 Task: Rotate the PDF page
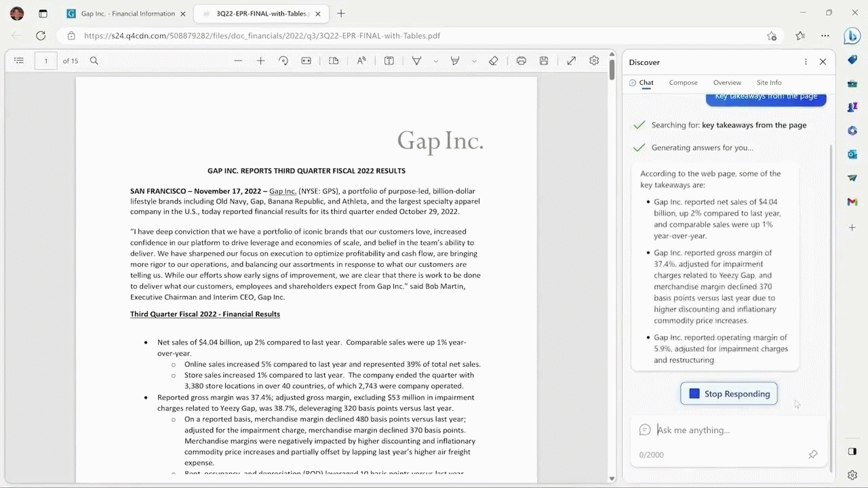pyautogui.click(x=283, y=60)
